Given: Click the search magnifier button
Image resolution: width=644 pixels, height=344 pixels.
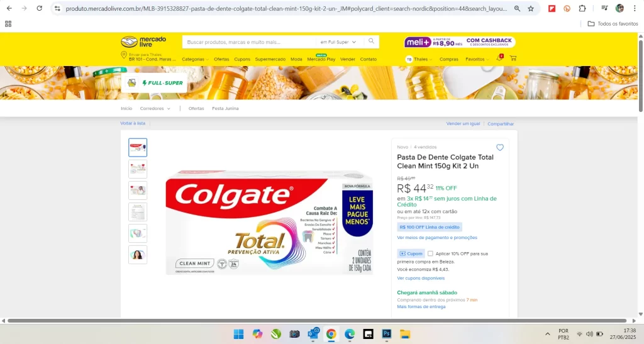Looking at the screenshot, I should tap(371, 42).
